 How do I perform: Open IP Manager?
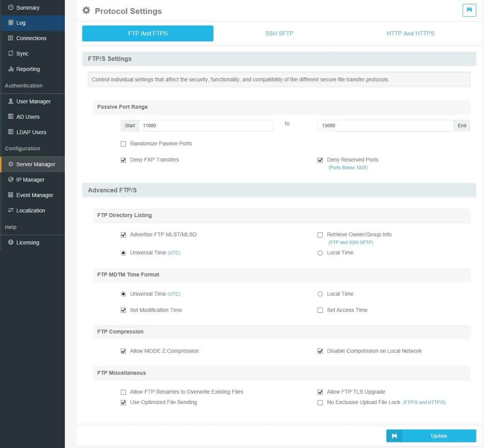[x=32, y=180]
